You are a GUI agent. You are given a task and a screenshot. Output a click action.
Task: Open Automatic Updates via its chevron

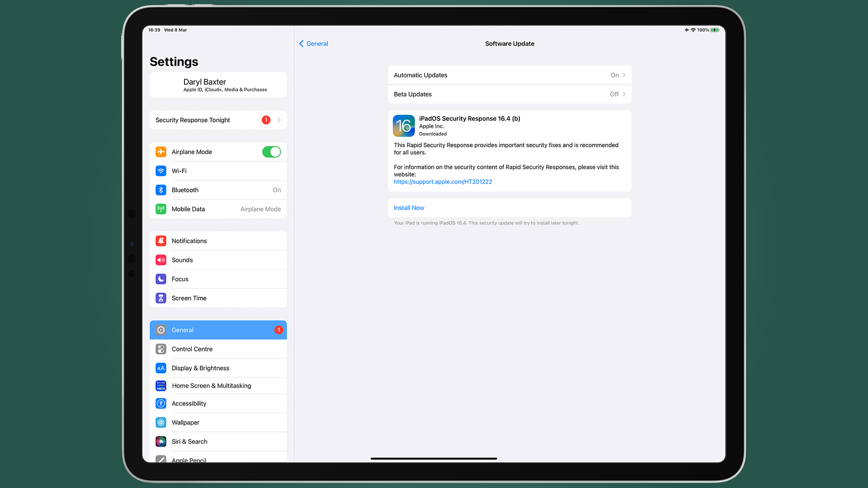(x=624, y=75)
